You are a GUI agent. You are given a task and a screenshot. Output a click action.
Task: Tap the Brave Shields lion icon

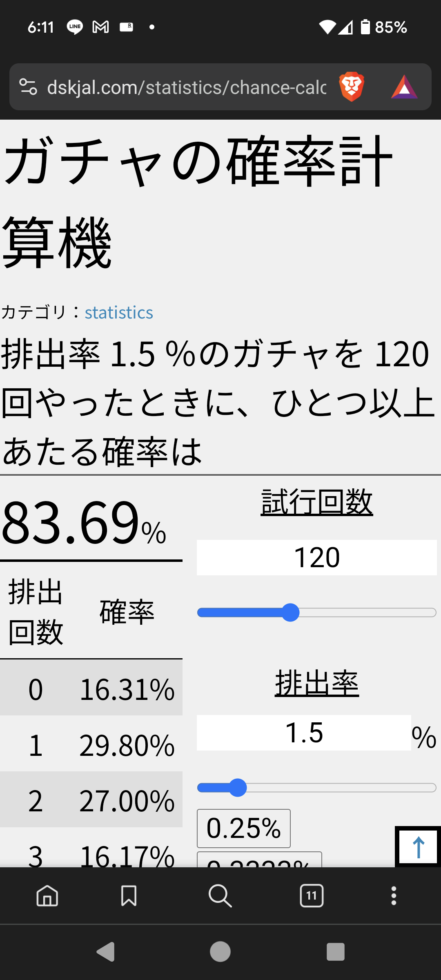tap(352, 87)
